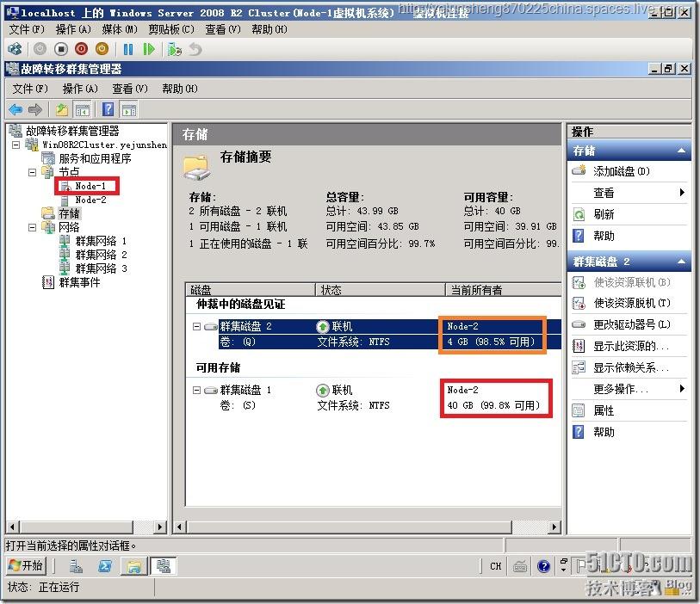
Task: Select Node-2 in the tree
Action: [90, 200]
